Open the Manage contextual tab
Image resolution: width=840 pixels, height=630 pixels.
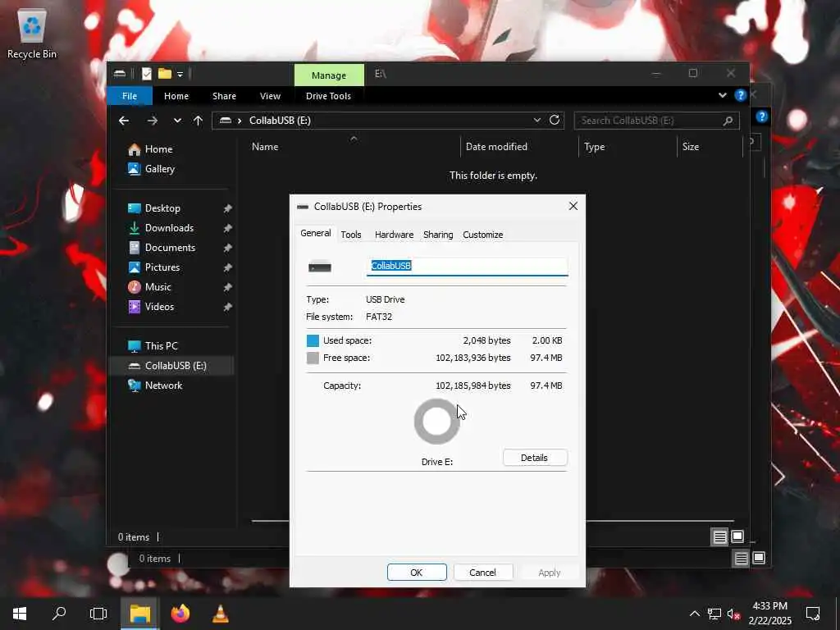click(x=329, y=75)
